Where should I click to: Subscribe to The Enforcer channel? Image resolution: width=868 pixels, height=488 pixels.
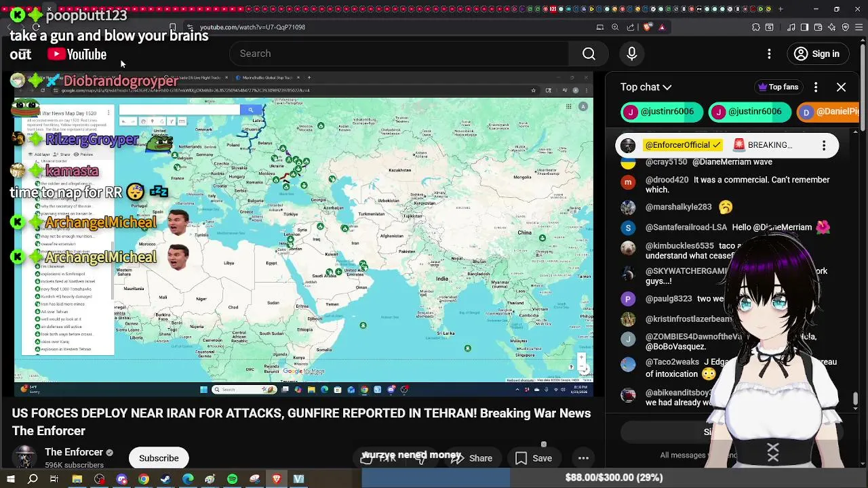pyautogui.click(x=159, y=458)
